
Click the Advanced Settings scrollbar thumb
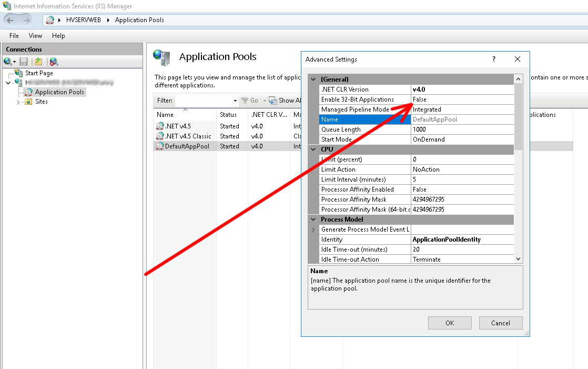518,117
